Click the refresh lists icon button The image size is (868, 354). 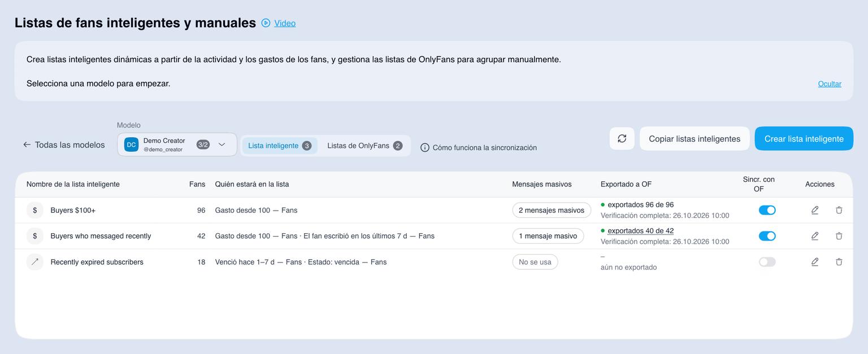click(x=622, y=138)
